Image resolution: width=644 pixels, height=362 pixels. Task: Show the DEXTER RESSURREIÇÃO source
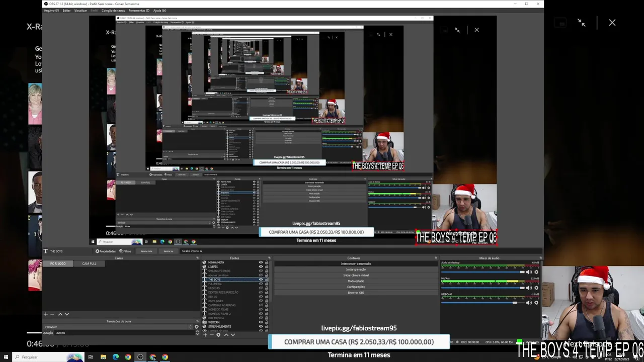click(x=261, y=292)
